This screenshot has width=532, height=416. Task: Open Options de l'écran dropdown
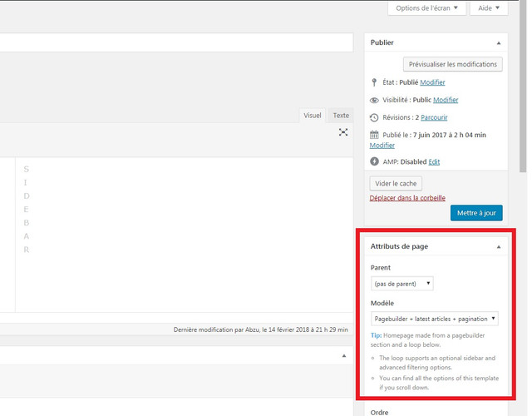(x=426, y=7)
